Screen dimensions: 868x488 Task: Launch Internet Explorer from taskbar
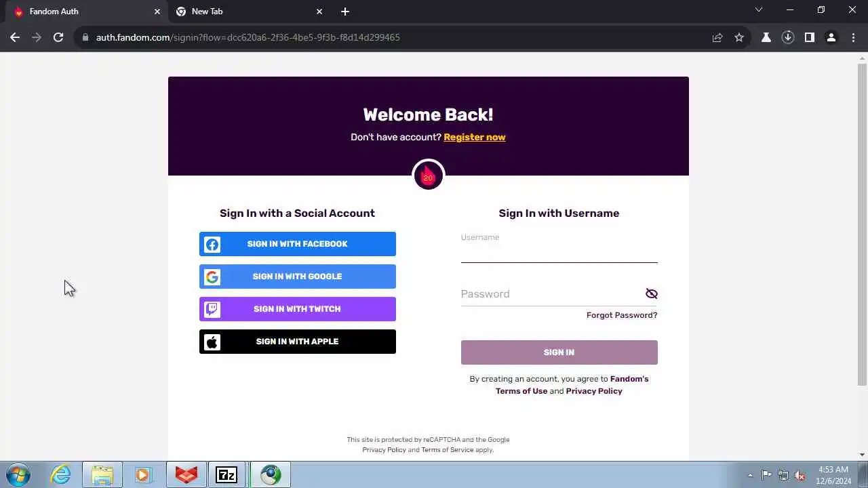(x=61, y=474)
